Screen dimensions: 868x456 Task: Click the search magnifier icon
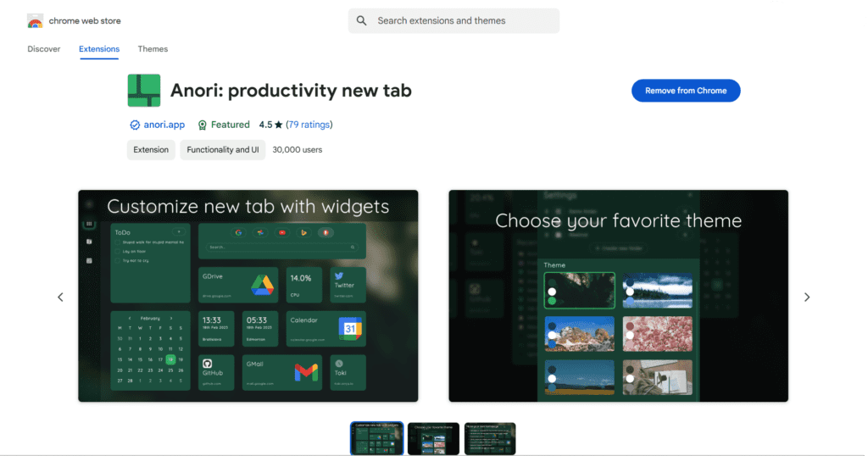coord(361,20)
